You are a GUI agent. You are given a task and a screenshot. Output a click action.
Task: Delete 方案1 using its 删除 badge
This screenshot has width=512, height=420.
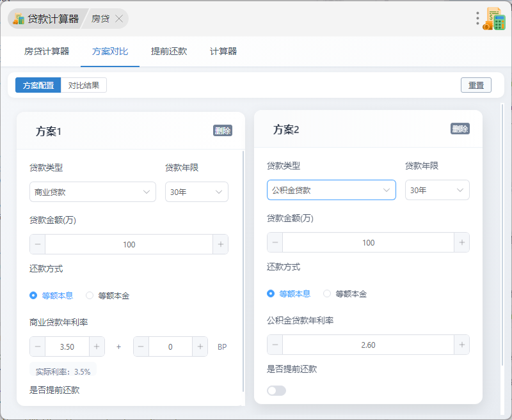pos(223,130)
